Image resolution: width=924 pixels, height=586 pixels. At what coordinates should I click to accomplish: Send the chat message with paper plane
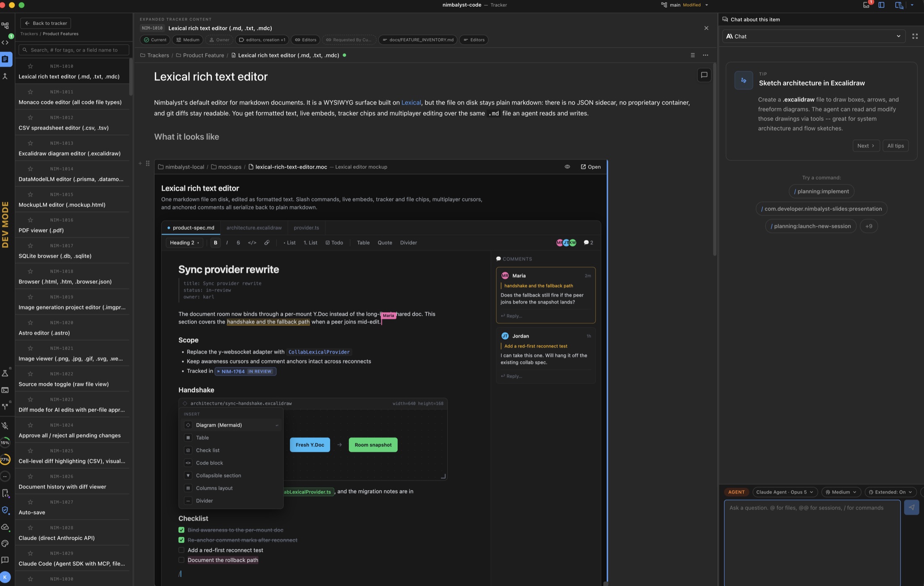coord(911,508)
